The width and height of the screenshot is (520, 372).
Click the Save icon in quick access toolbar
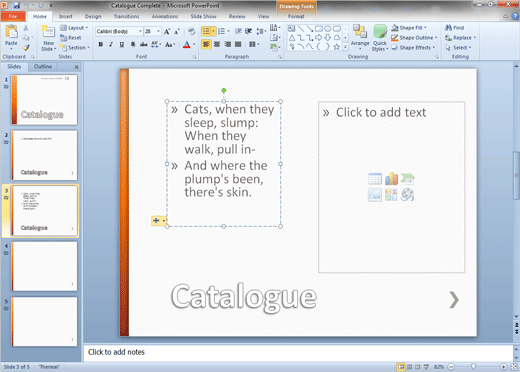(x=16, y=6)
